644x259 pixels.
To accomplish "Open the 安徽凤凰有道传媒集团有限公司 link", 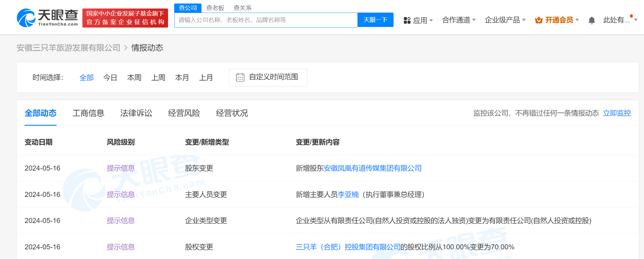I will [x=372, y=168].
